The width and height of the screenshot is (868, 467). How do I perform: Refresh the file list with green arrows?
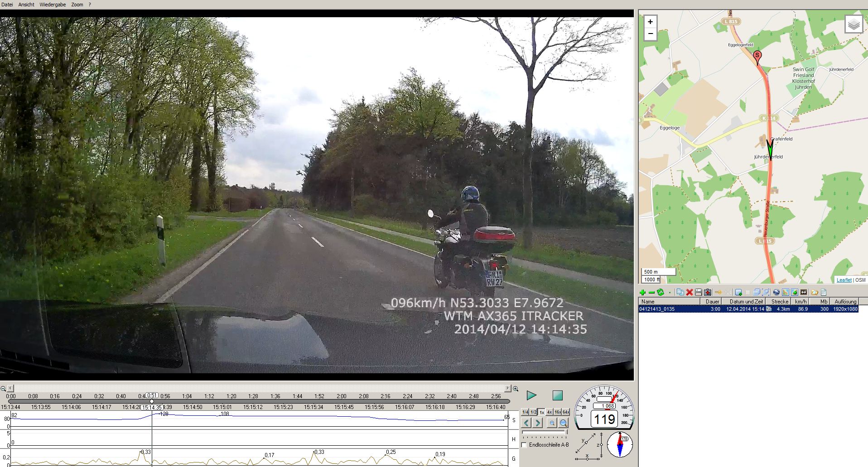click(661, 293)
